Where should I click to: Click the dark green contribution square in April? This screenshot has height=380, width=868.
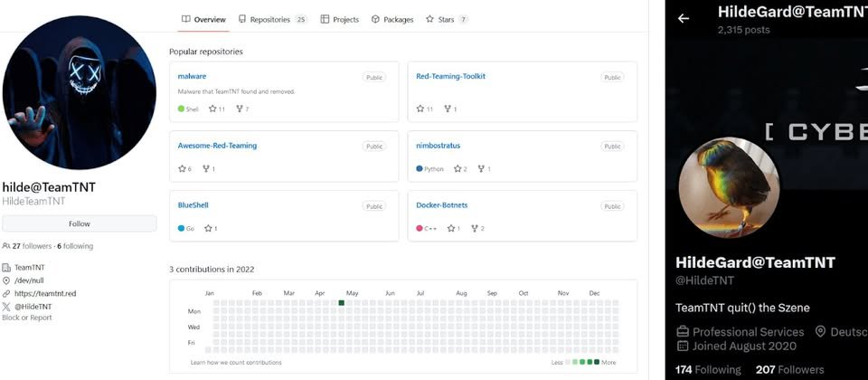coord(342,303)
